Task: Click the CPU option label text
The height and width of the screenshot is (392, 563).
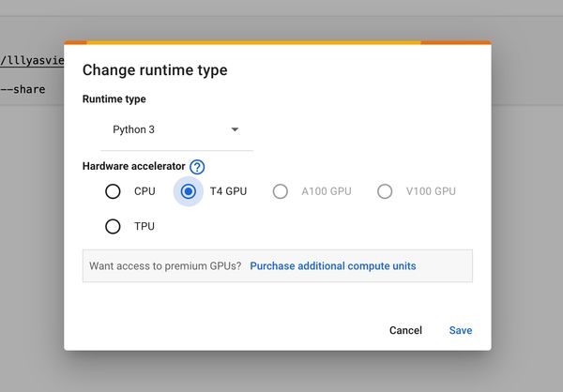Action: [x=145, y=191]
